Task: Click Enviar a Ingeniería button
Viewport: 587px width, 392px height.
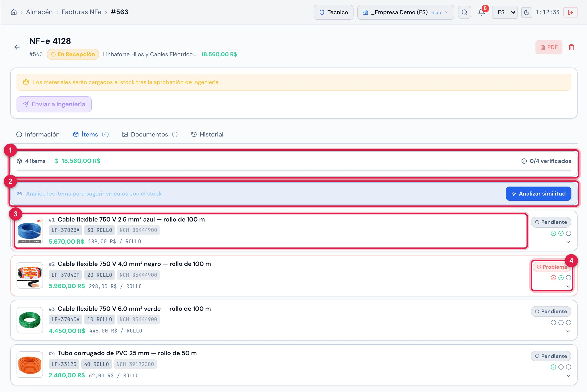Action: click(x=54, y=104)
